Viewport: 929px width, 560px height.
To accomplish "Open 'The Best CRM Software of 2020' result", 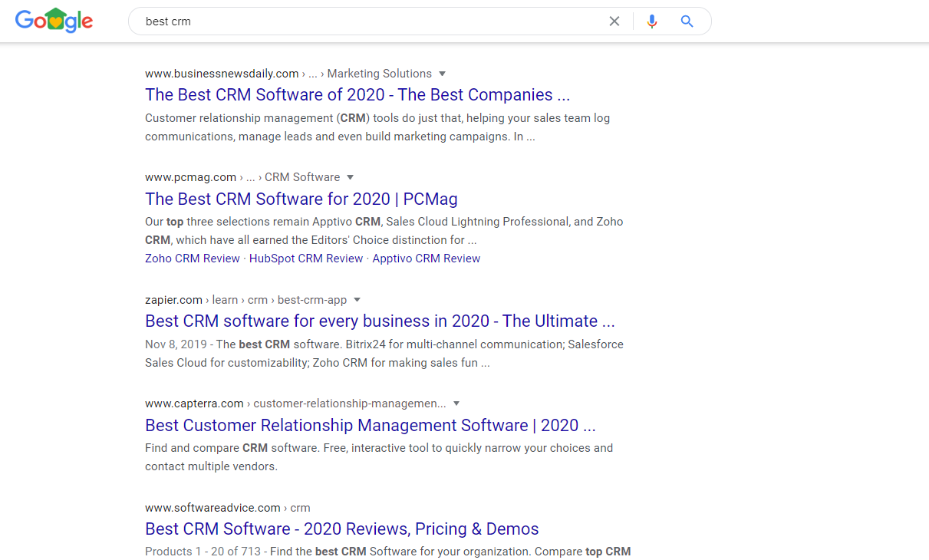I will coord(357,95).
